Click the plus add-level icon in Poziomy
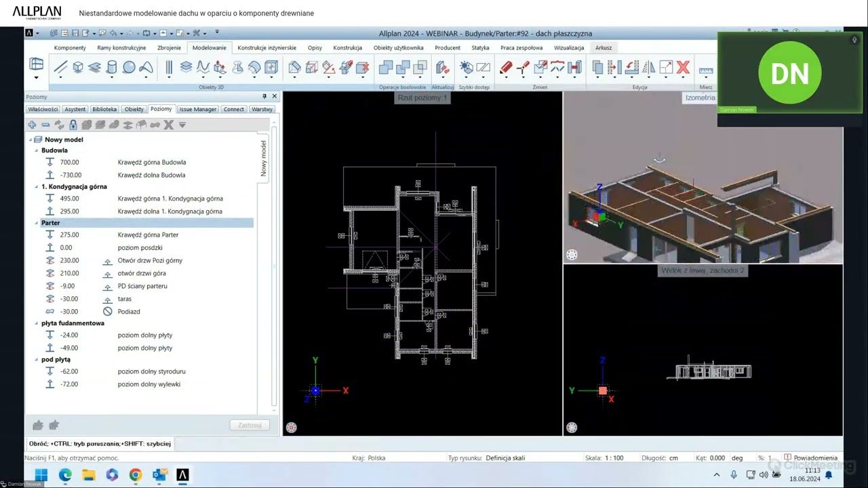Screen dimensions: 868x488 tap(32, 125)
